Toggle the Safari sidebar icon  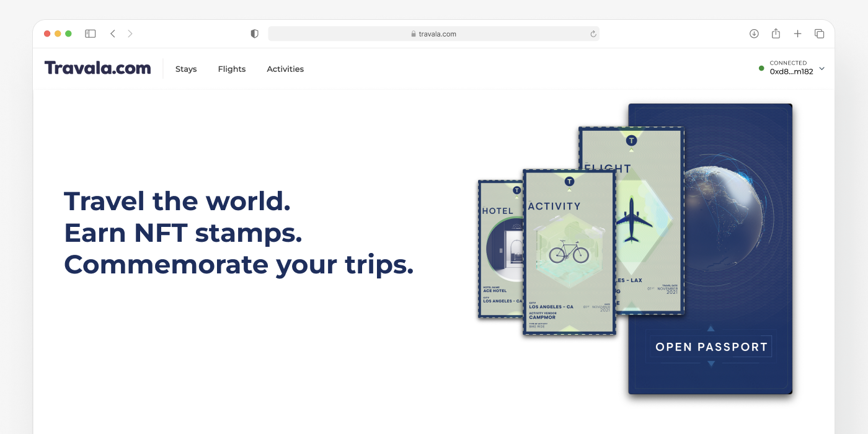91,33
